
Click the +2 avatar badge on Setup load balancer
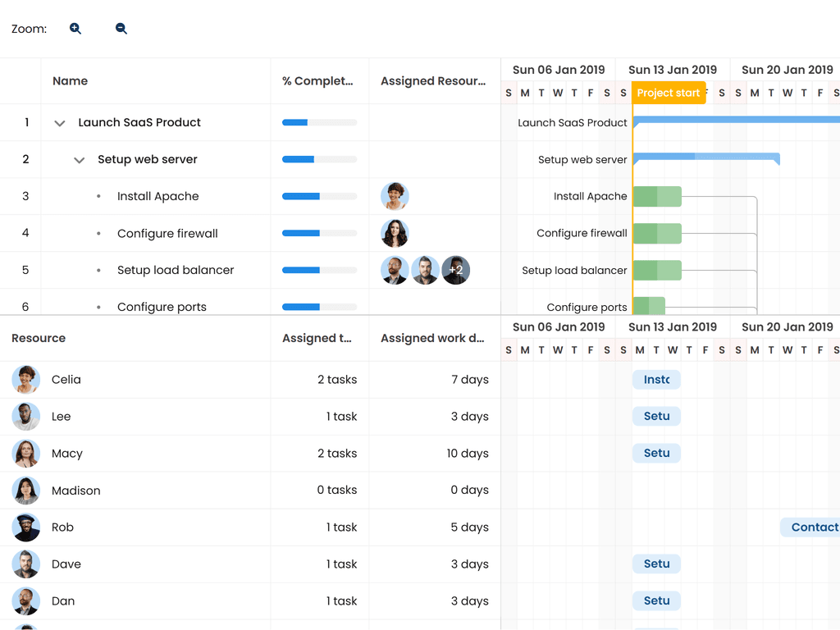coord(456,270)
